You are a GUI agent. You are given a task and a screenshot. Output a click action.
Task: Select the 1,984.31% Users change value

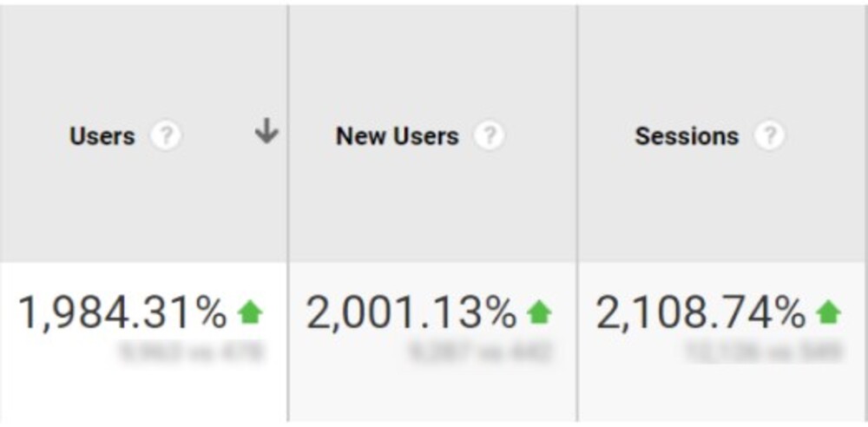[123, 313]
